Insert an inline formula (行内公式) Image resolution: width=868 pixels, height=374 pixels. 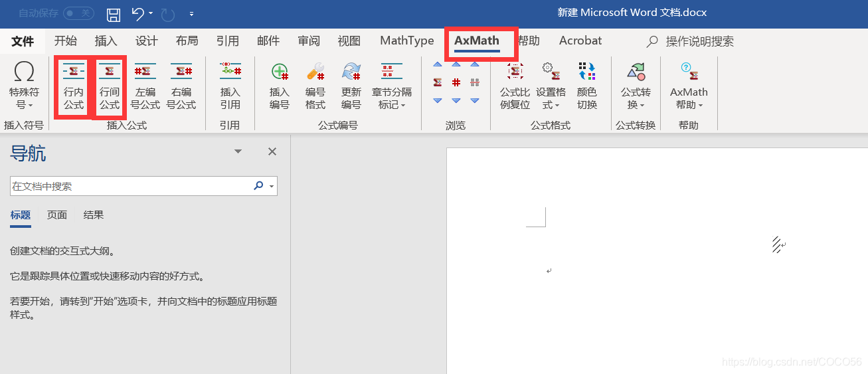tap(73, 86)
